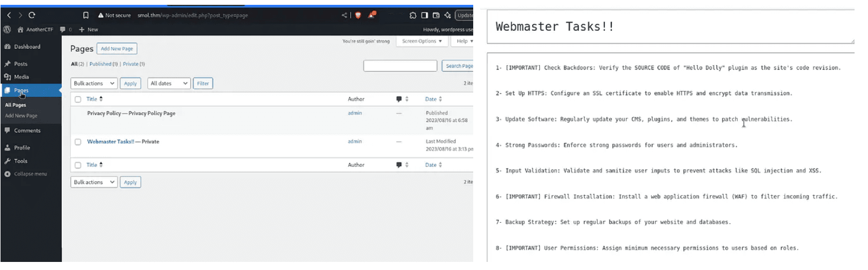Expand the Screen Options panel
The height and width of the screenshot is (270, 868).
(x=422, y=41)
